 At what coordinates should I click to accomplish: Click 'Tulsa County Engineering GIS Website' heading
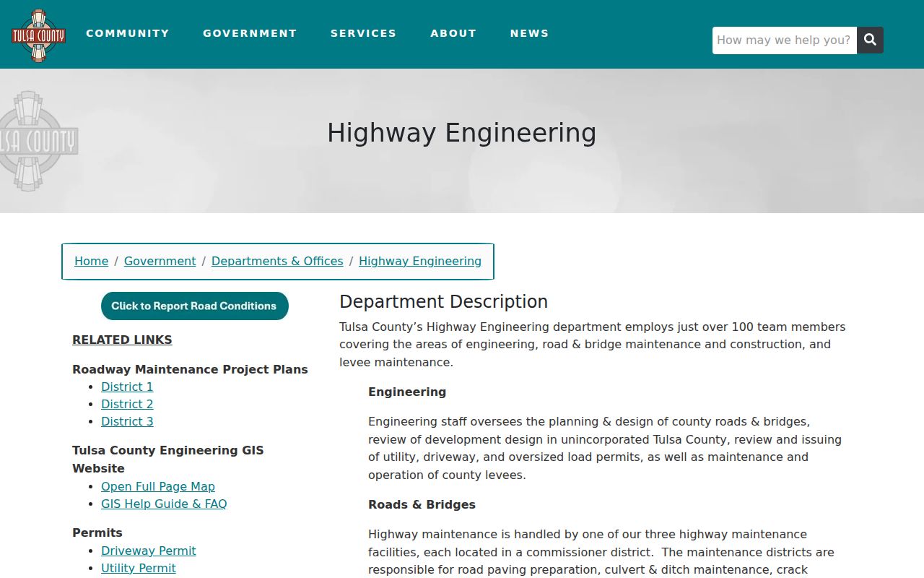168,460
